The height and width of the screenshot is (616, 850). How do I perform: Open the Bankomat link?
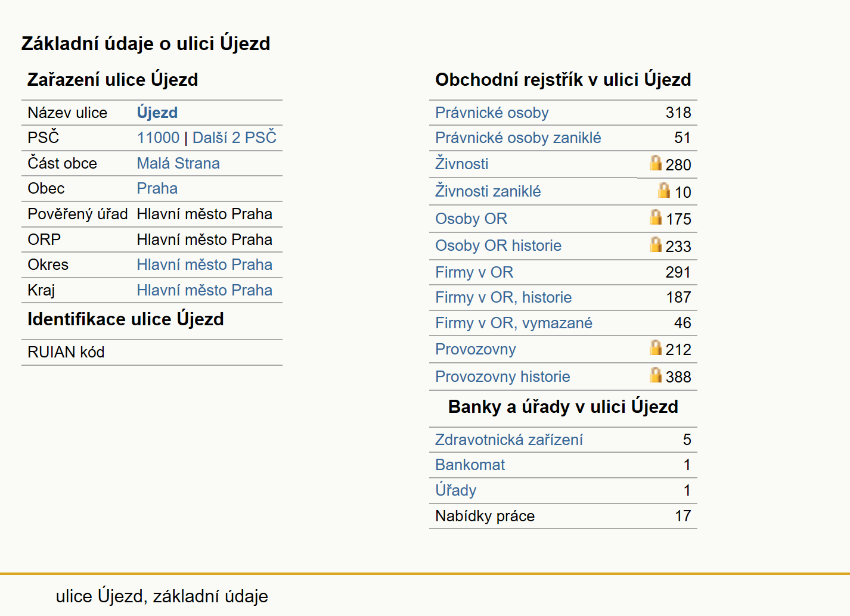tap(470, 465)
